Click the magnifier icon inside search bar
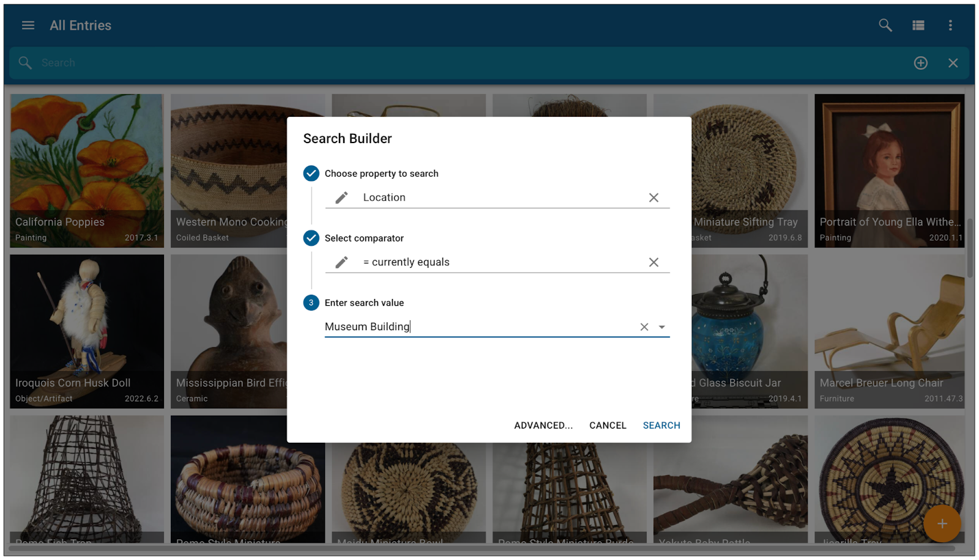The width and height of the screenshot is (979, 560). [25, 62]
